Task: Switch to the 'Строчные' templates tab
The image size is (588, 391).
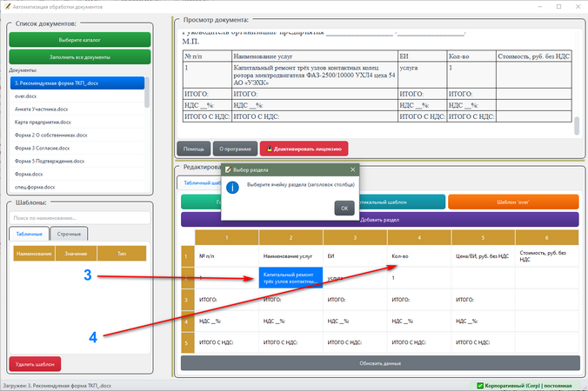Action: pos(69,234)
